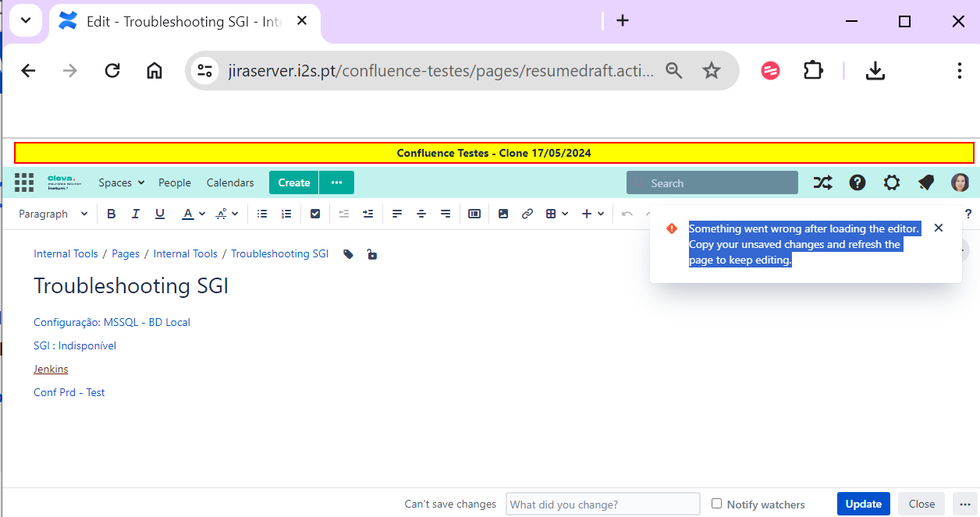Open the administration gear menu
Image resolution: width=980 pixels, height=517 pixels.
892,182
